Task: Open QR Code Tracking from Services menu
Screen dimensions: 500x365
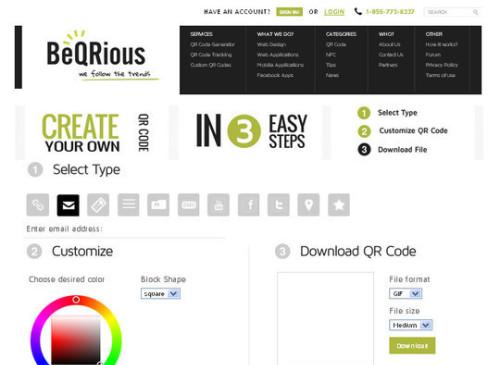Action: pyautogui.click(x=211, y=55)
